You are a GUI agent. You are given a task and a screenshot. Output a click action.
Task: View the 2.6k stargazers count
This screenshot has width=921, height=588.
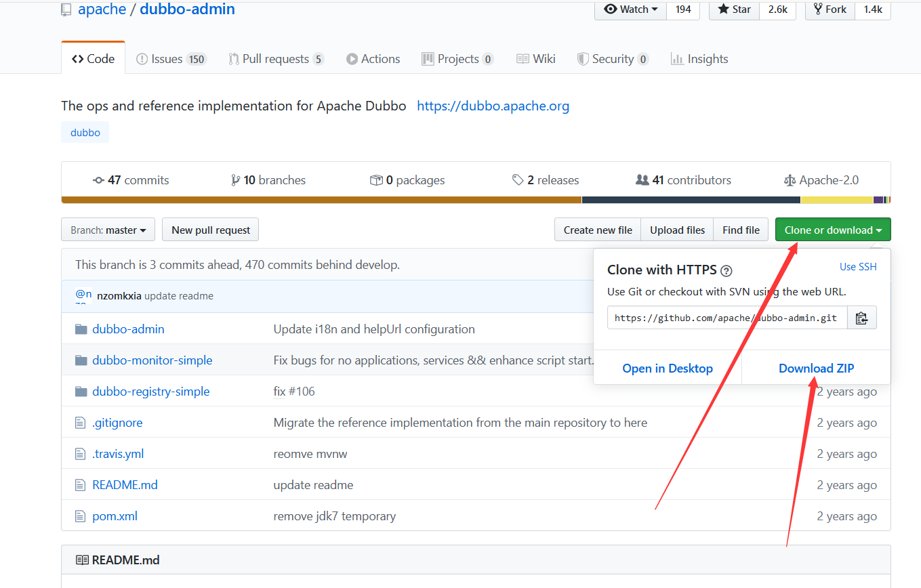(x=777, y=9)
